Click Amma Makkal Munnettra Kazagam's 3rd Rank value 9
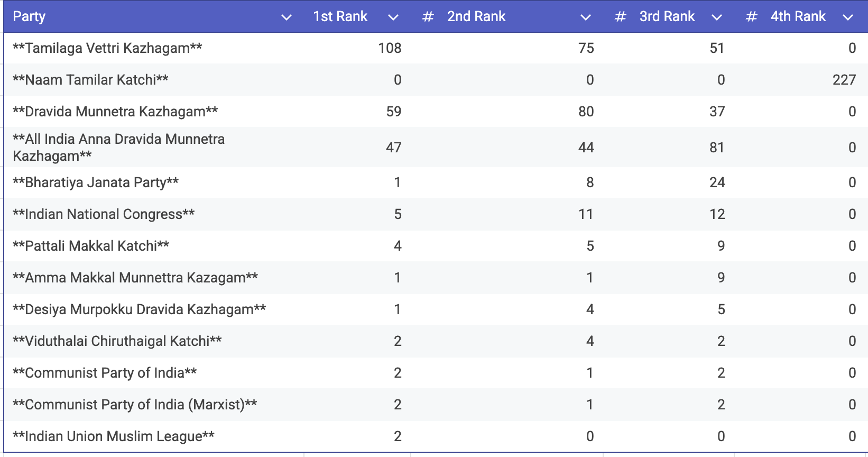Image resolution: width=868 pixels, height=457 pixels. click(x=721, y=278)
